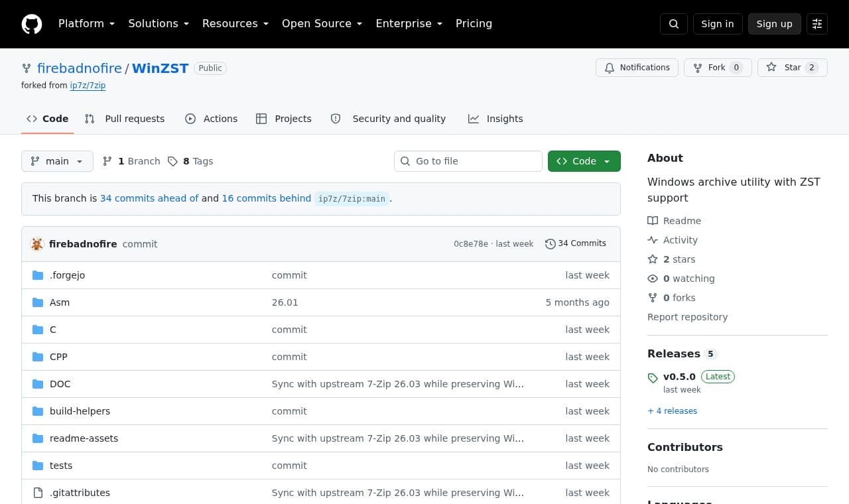Screen dimensions: 849x504
Task: Open the main branch selector dropdown
Action: pos(57,161)
